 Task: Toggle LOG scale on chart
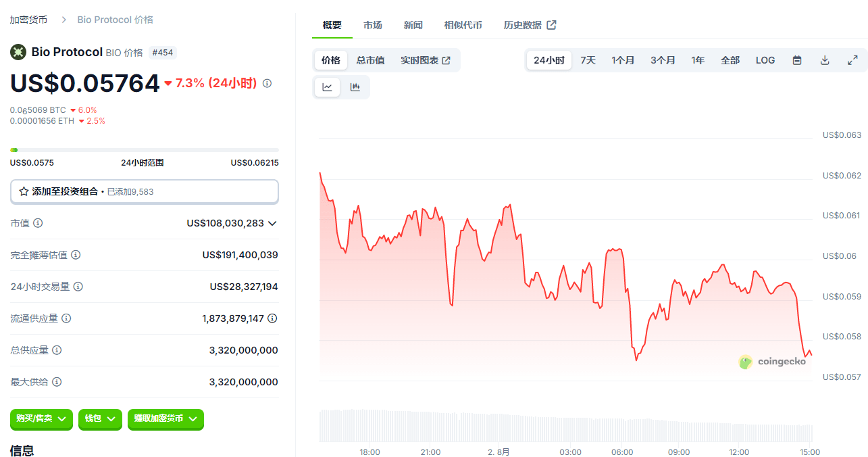coord(765,60)
